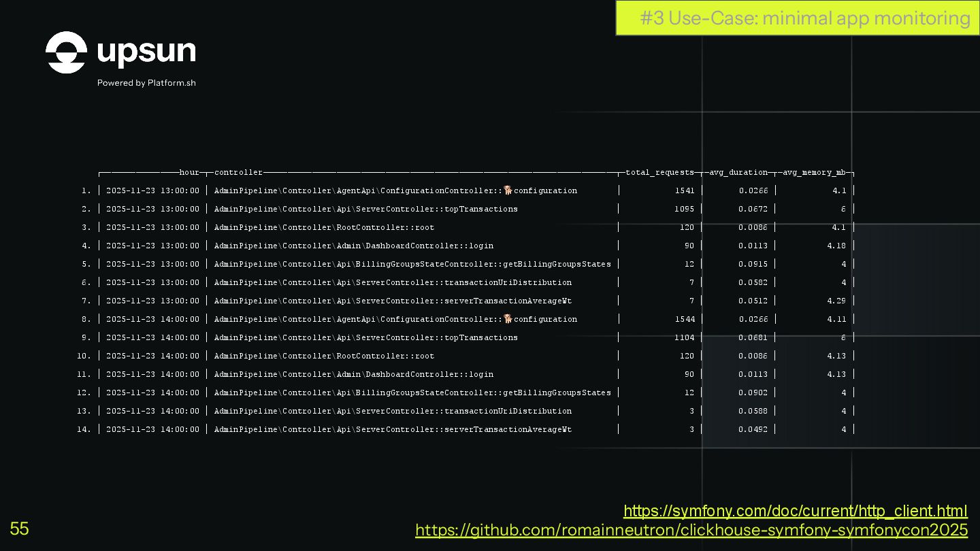Click row number '14.' label

tap(84, 429)
